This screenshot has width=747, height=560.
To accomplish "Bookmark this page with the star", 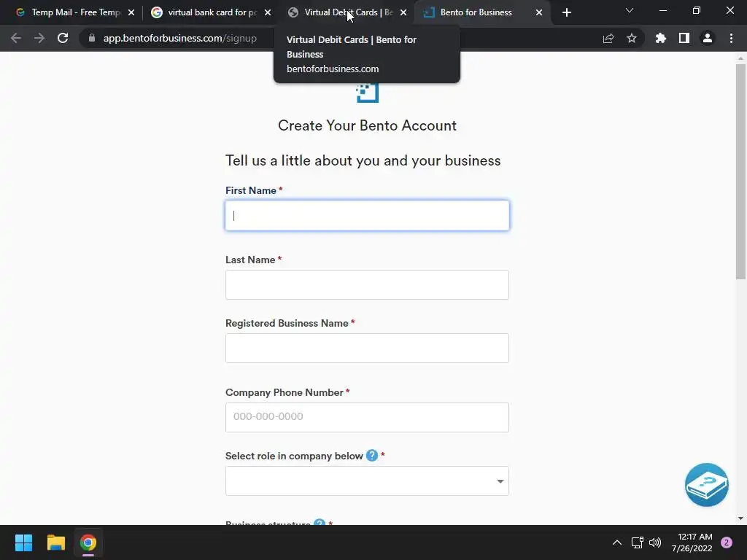I will (632, 38).
